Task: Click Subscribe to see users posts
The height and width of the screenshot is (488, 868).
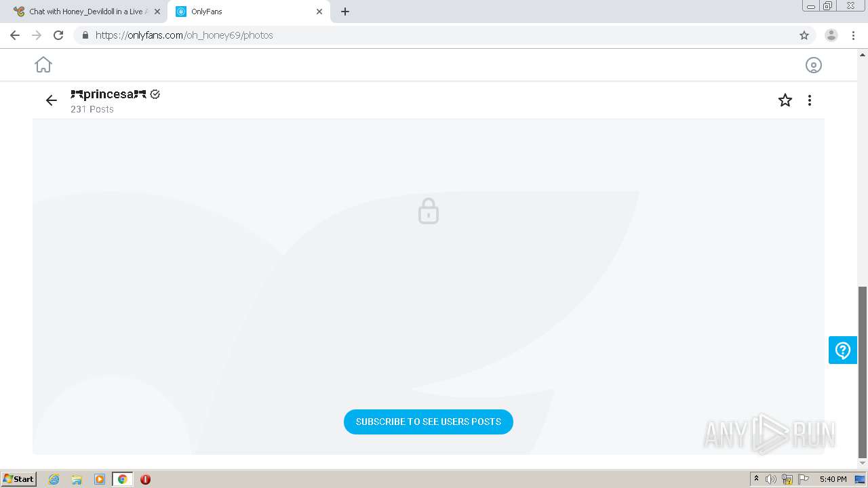Action: pyautogui.click(x=428, y=422)
